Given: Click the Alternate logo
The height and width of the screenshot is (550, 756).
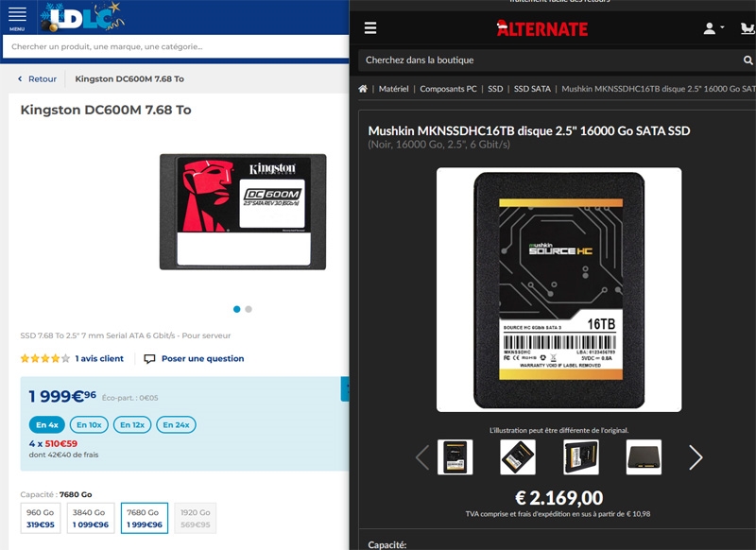Looking at the screenshot, I should coord(541,28).
